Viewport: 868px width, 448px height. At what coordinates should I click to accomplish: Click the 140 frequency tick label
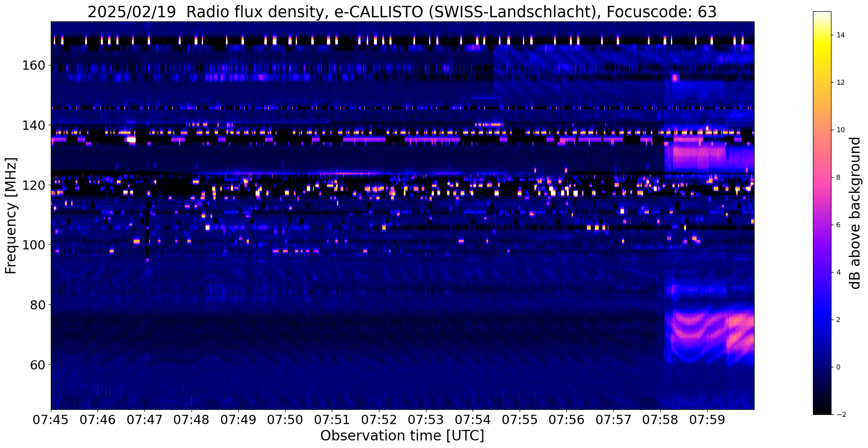coord(34,126)
